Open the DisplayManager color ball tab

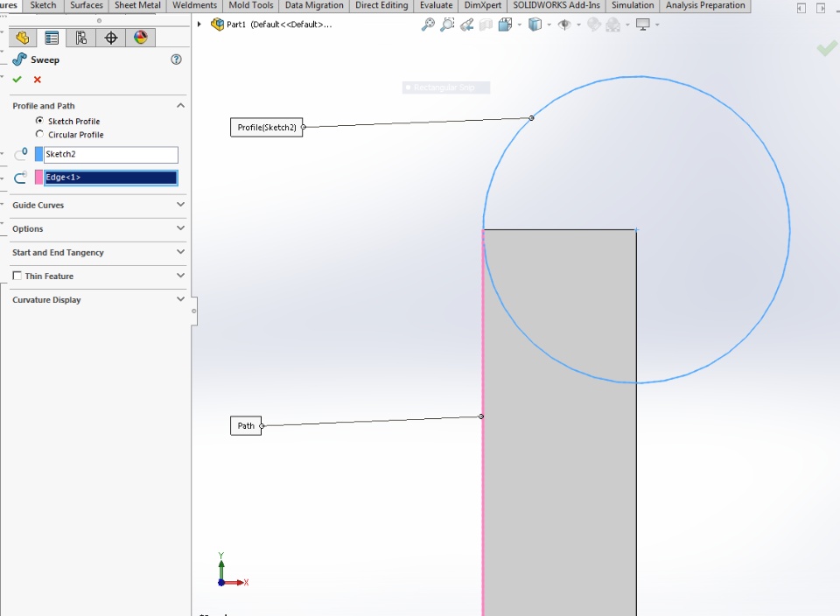pos(140,38)
